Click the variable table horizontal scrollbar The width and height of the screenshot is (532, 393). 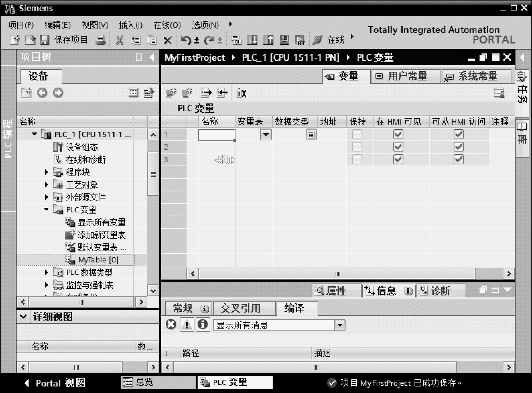[x=337, y=274]
